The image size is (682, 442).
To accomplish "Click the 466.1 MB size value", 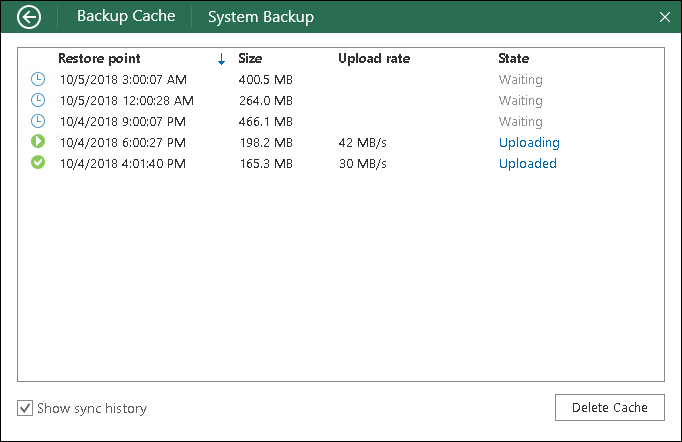I will click(x=266, y=121).
